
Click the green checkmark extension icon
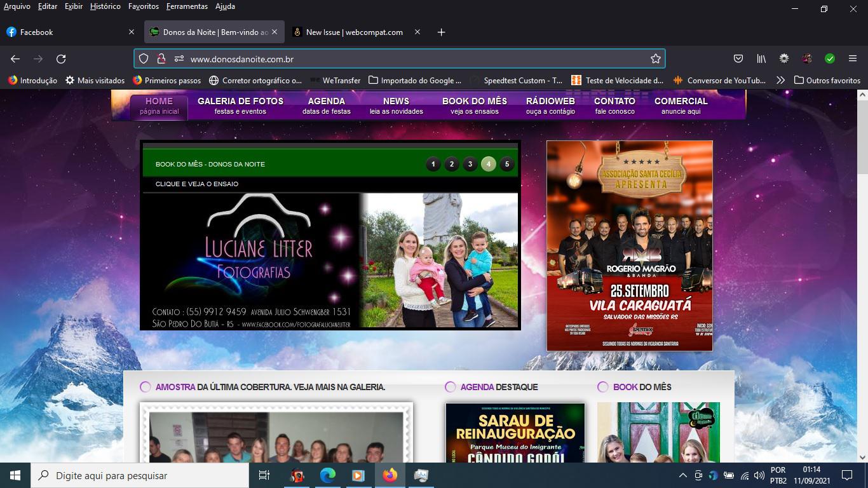coord(830,58)
